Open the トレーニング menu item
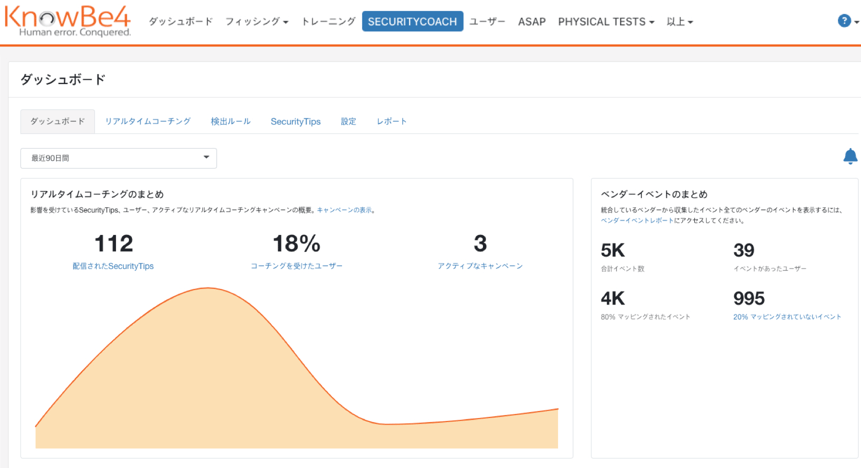 coord(328,22)
